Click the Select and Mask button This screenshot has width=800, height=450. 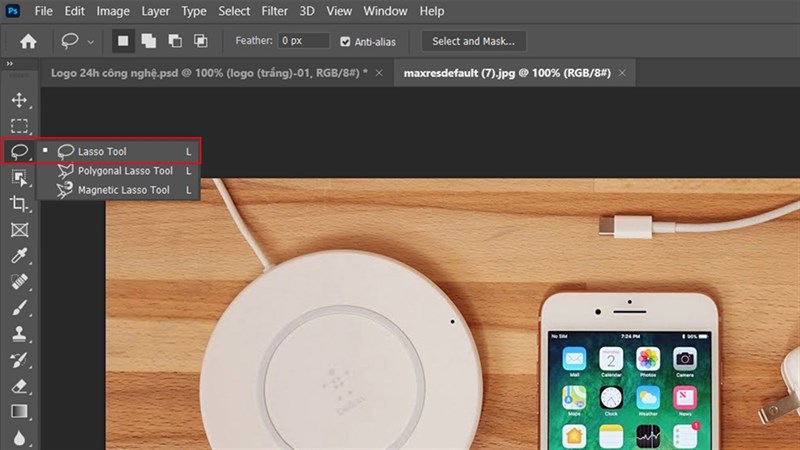473,41
